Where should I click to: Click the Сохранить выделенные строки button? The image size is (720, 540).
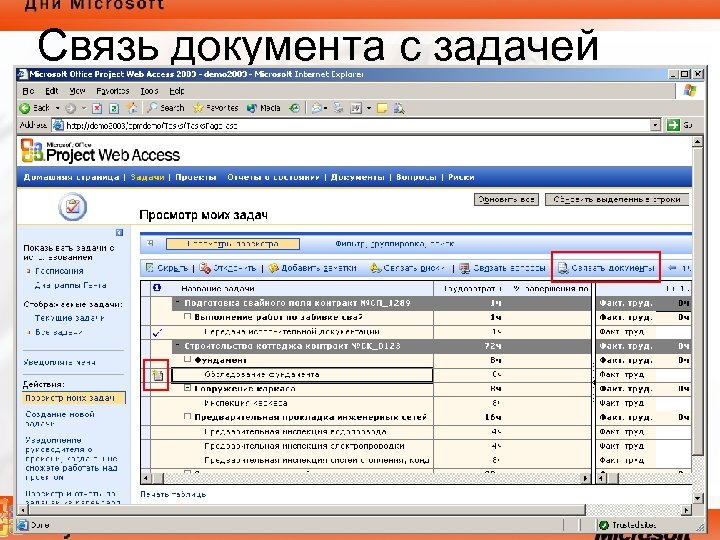click(617, 199)
